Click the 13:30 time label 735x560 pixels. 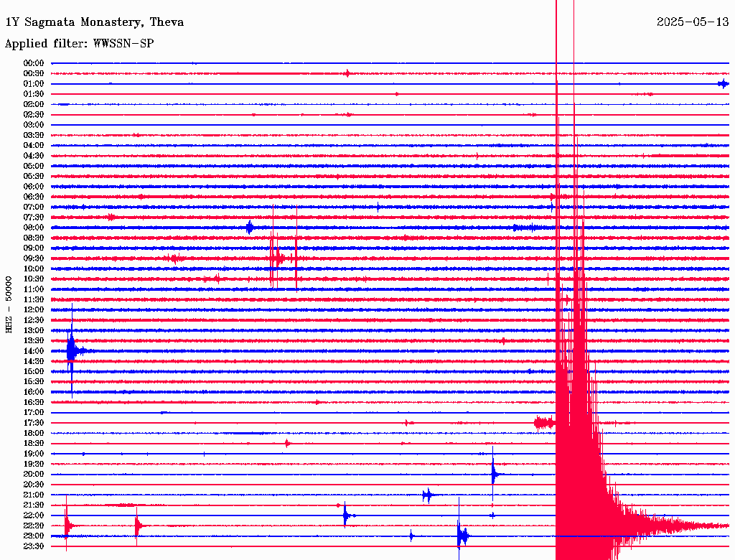tap(34, 340)
